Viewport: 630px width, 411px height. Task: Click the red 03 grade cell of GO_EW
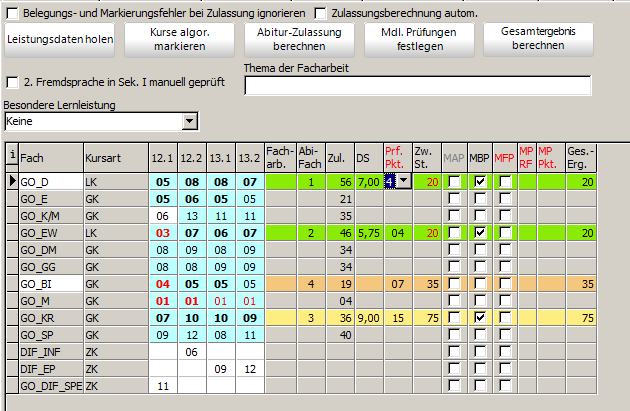point(163,233)
